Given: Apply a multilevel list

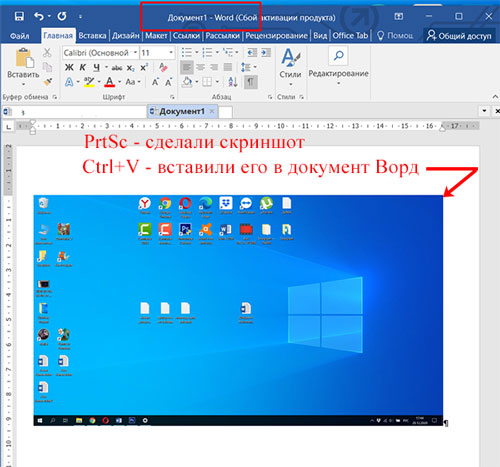Looking at the screenshot, I should pyautogui.click(x=228, y=52).
